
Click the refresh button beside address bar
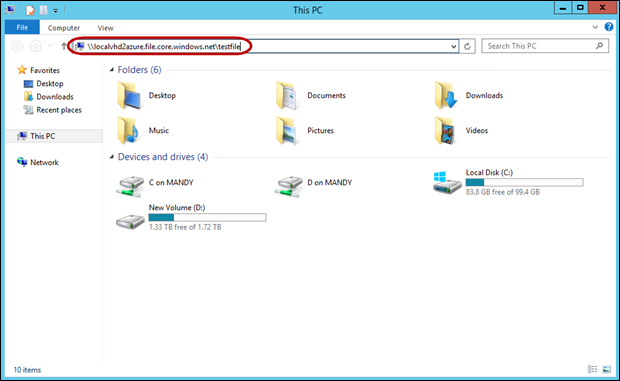tap(467, 46)
